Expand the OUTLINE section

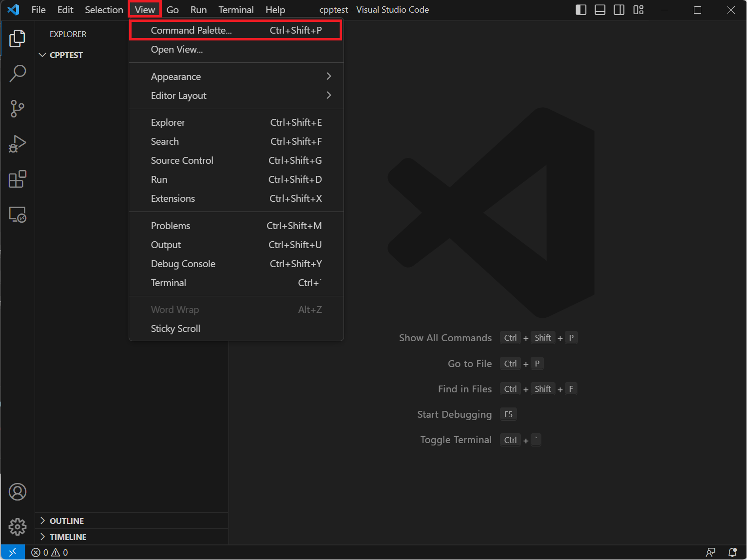(x=67, y=521)
